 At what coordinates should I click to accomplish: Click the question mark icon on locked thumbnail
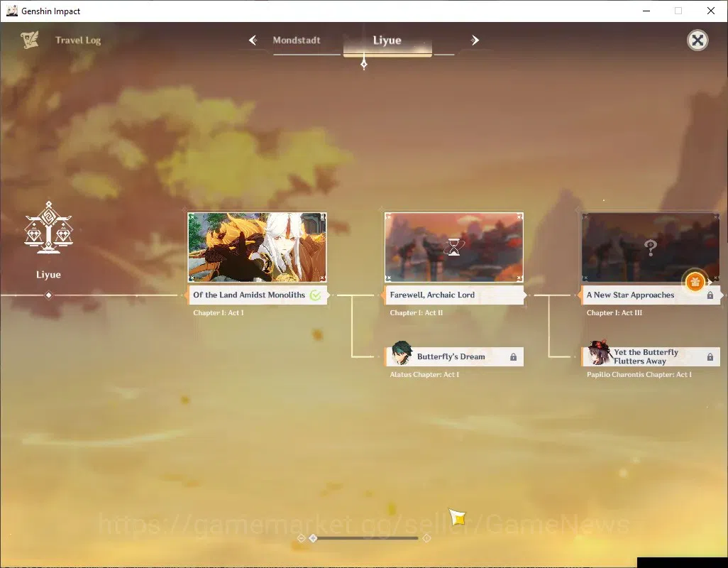(651, 248)
